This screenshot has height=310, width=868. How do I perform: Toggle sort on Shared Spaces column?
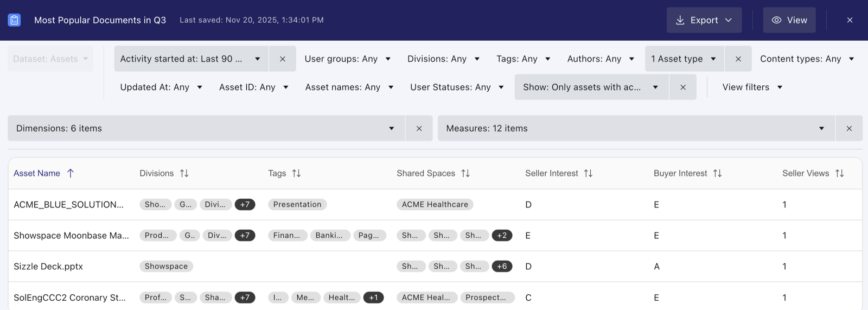(465, 173)
